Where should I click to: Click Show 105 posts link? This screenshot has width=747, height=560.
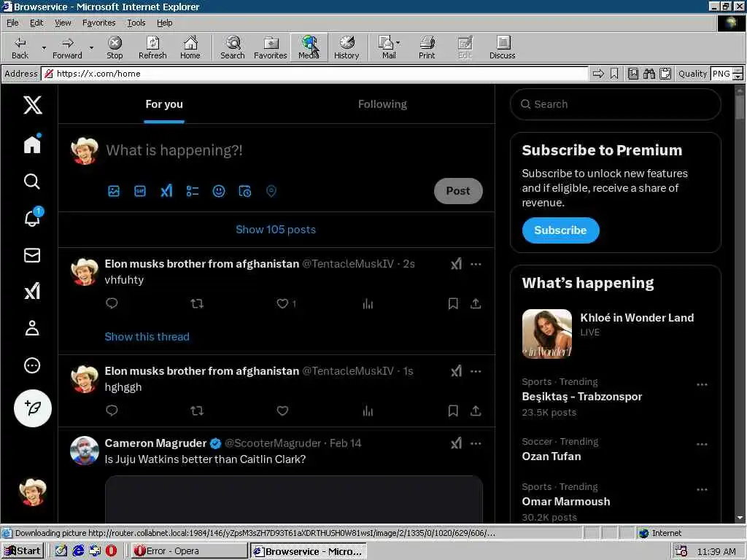point(276,230)
